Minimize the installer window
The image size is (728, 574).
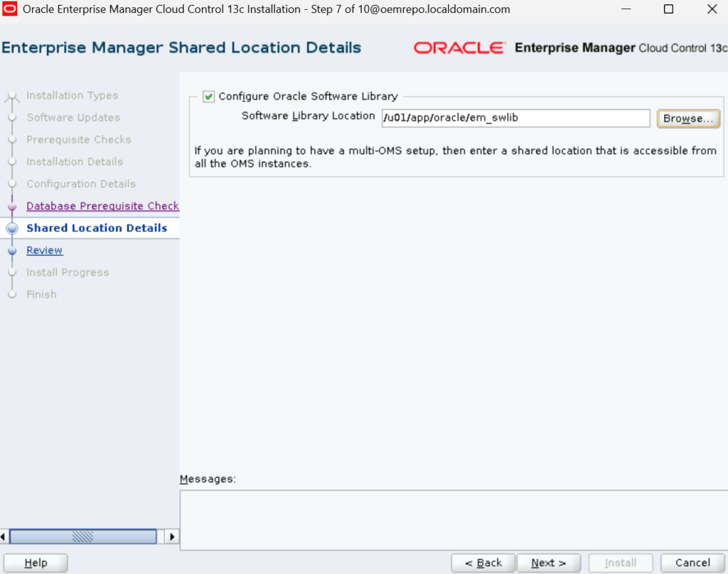tap(626, 9)
